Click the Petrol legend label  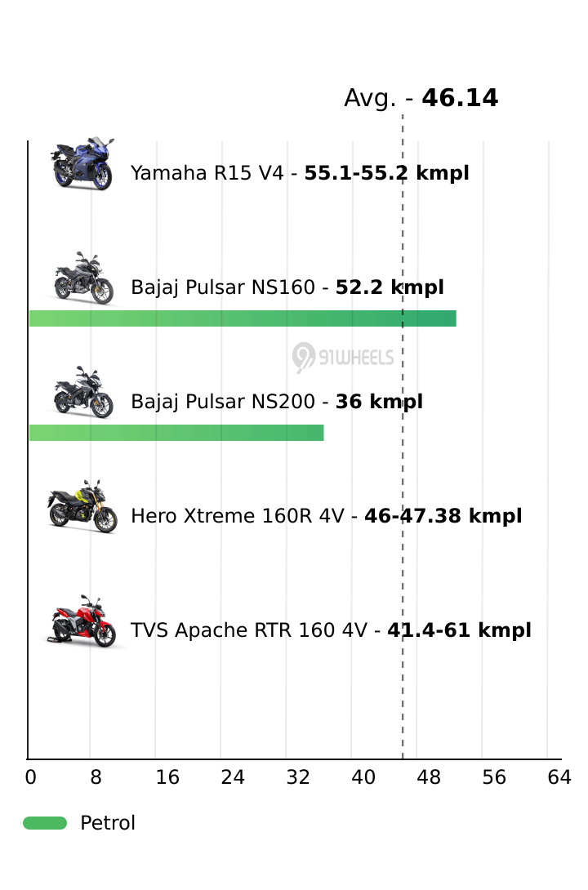pyautogui.click(x=108, y=823)
